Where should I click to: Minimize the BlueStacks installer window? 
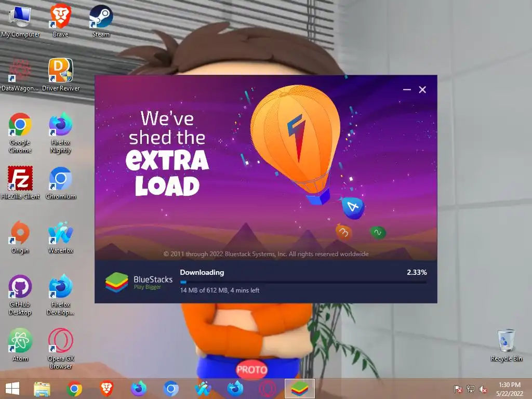(407, 89)
